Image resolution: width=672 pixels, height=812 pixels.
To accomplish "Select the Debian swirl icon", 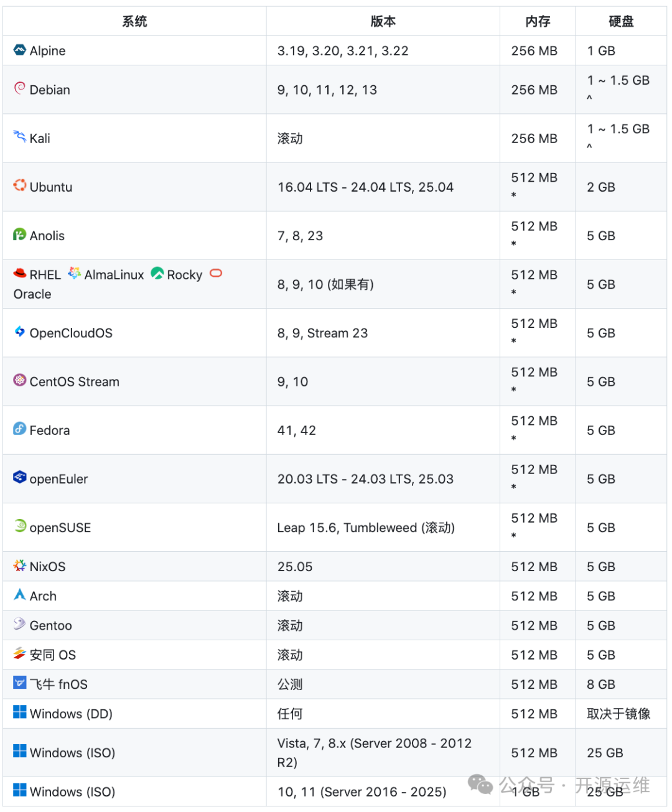I will click(19, 89).
